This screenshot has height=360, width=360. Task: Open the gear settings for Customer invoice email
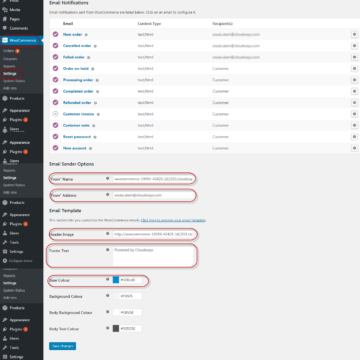[354, 114]
